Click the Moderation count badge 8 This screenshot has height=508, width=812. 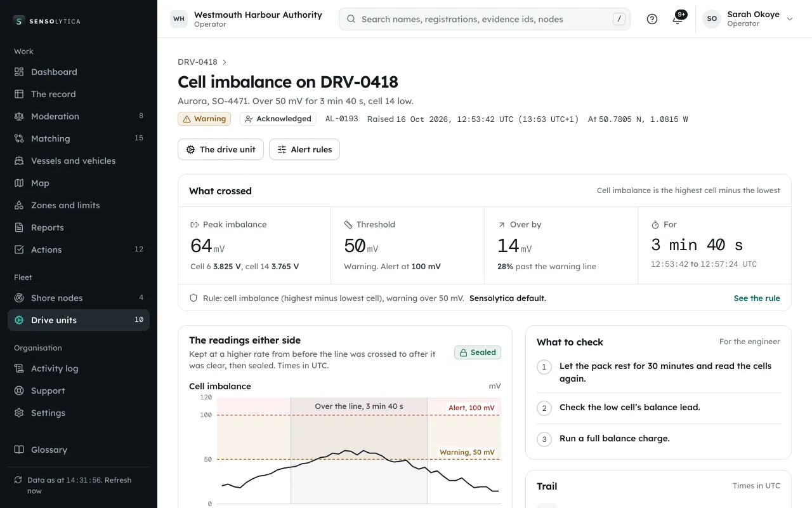point(141,116)
